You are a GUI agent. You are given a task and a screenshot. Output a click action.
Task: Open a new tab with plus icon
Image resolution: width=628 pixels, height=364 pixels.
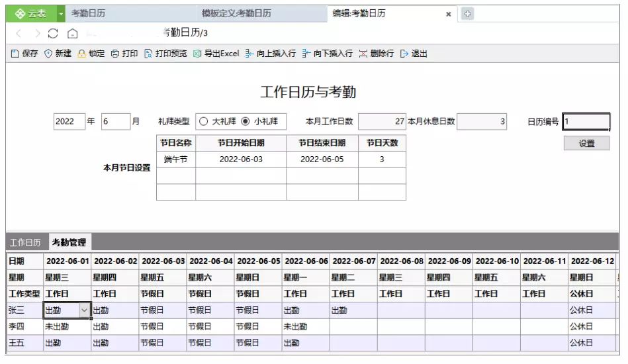click(467, 14)
